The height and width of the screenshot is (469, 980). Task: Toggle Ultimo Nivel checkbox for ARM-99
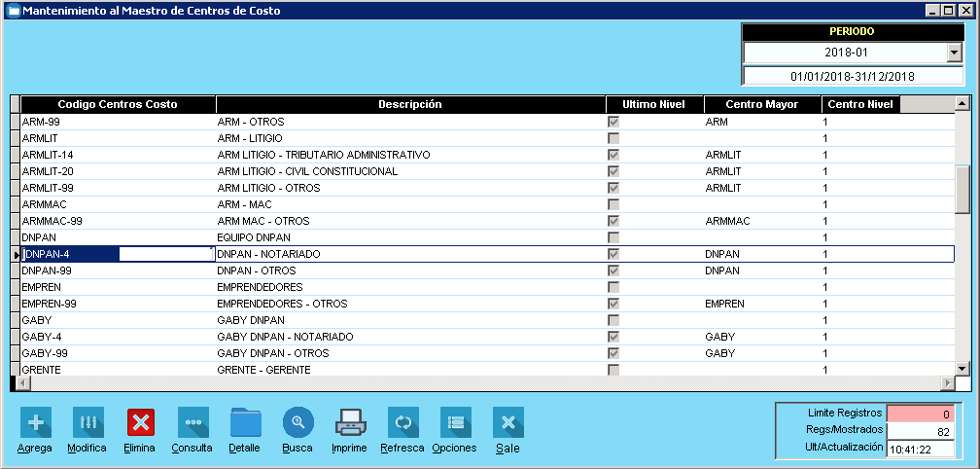pos(613,123)
